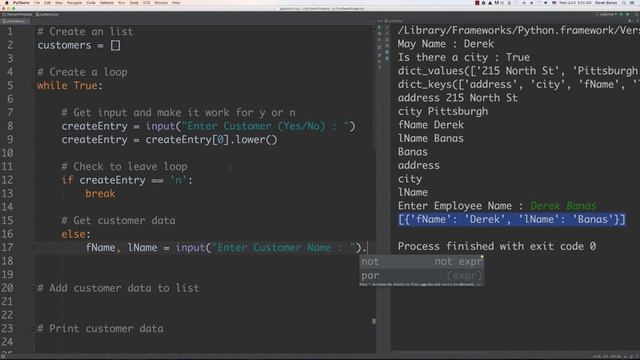Open the run configuration dropdown
Viewport: 640px width, 360px height.
606,14
